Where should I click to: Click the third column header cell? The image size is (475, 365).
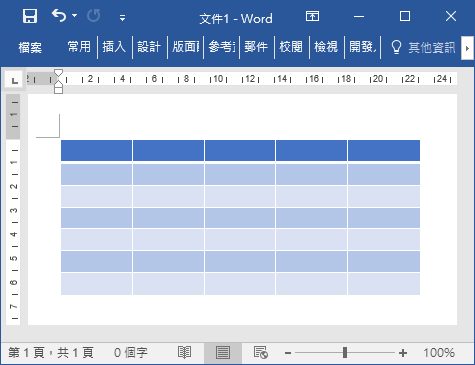(240, 150)
